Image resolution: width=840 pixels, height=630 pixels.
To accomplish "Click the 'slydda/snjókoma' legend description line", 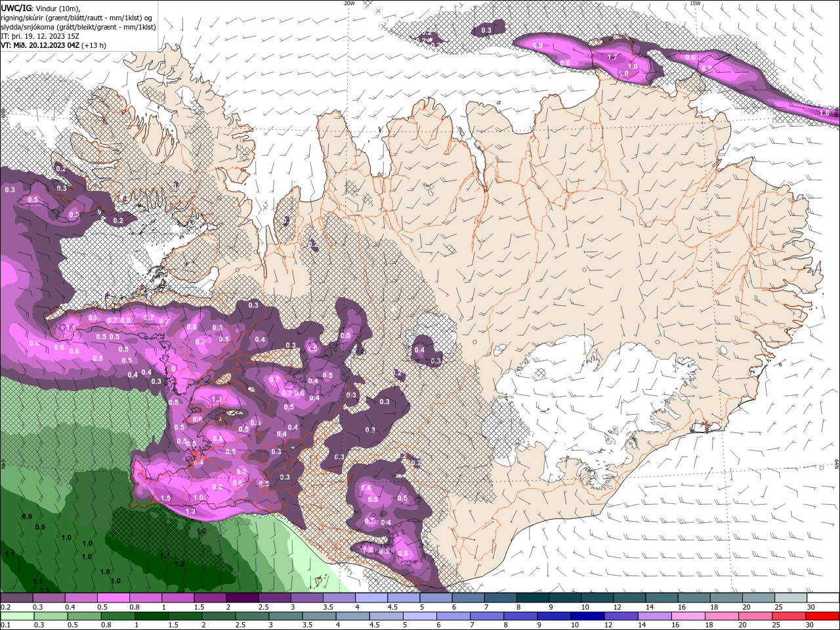I will [79, 27].
